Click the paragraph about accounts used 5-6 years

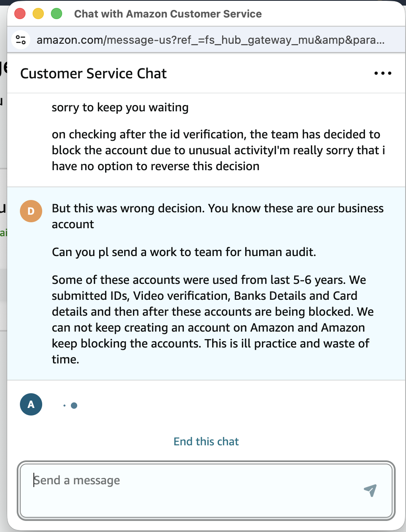click(x=213, y=320)
